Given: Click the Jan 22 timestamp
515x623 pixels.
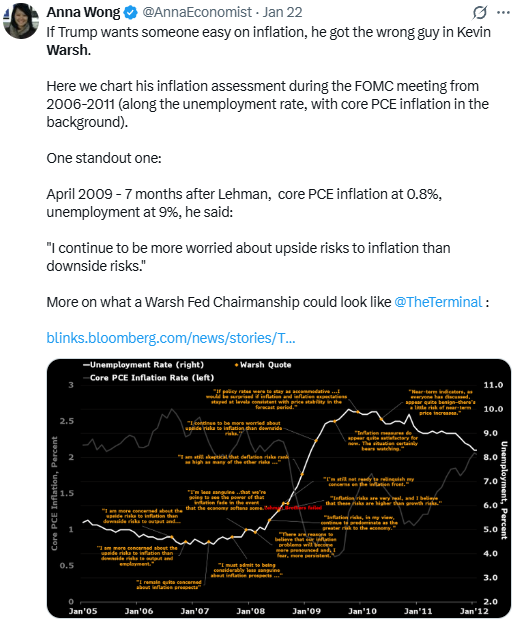Looking at the screenshot, I should coord(282,12).
